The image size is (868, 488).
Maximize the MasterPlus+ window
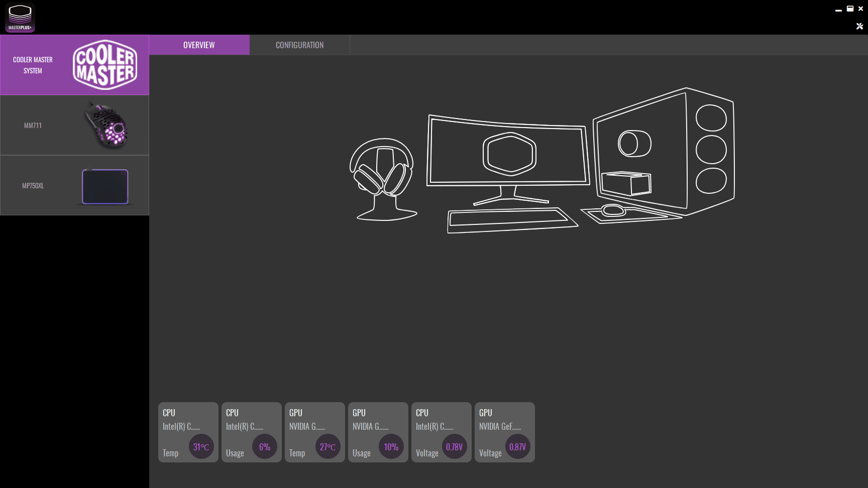tap(850, 9)
